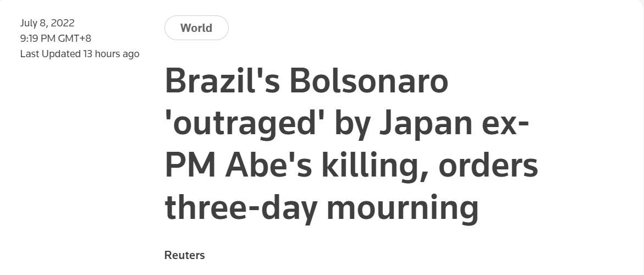The image size is (644, 275).
Task: Click the July 8 publication date
Action: click(x=35, y=23)
